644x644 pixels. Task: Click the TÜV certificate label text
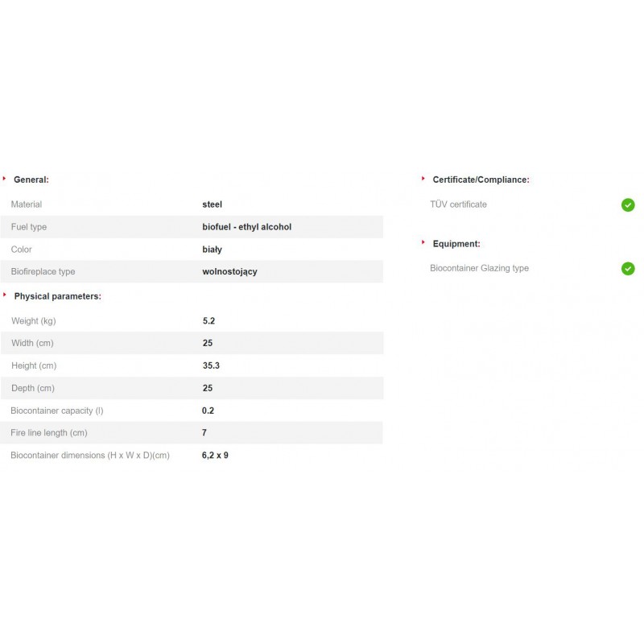point(458,204)
